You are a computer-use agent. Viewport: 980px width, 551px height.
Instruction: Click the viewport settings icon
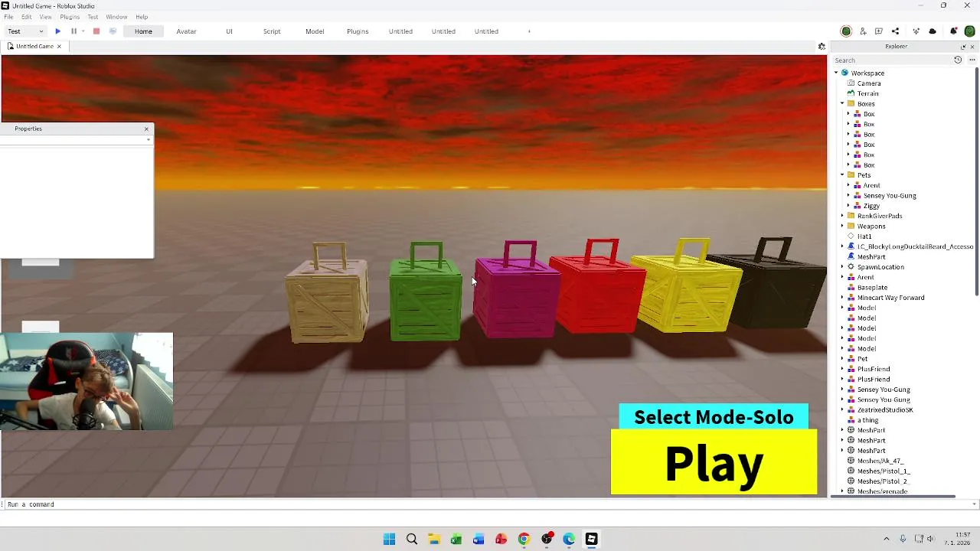tap(822, 47)
